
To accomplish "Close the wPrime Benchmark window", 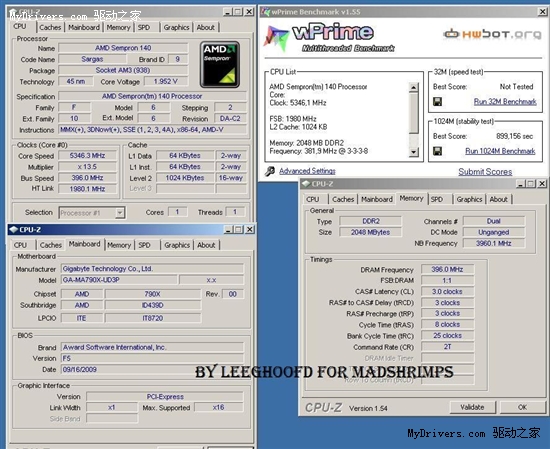I will click(542, 12).
